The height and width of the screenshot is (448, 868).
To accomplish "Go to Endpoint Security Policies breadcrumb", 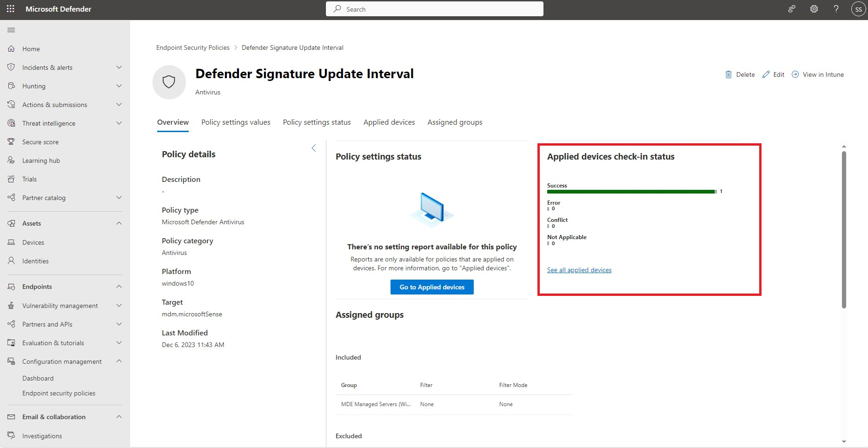I will 193,47.
